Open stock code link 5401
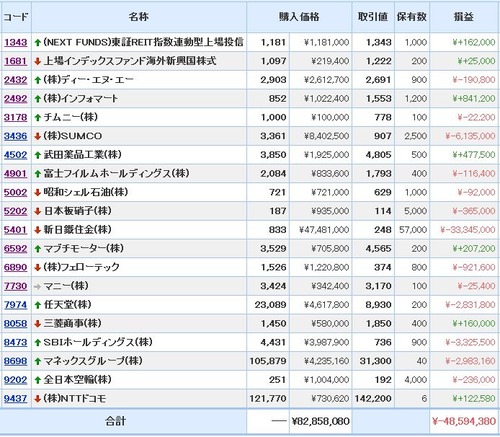Viewport: 500px width, 437px height. [x=16, y=230]
